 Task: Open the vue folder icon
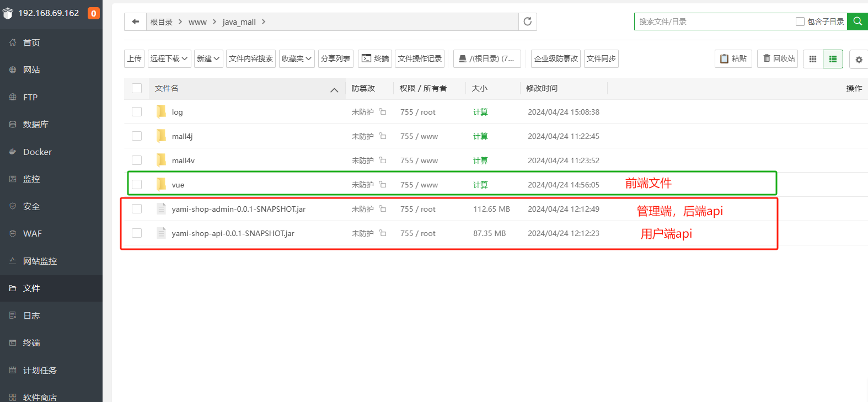[x=161, y=185]
